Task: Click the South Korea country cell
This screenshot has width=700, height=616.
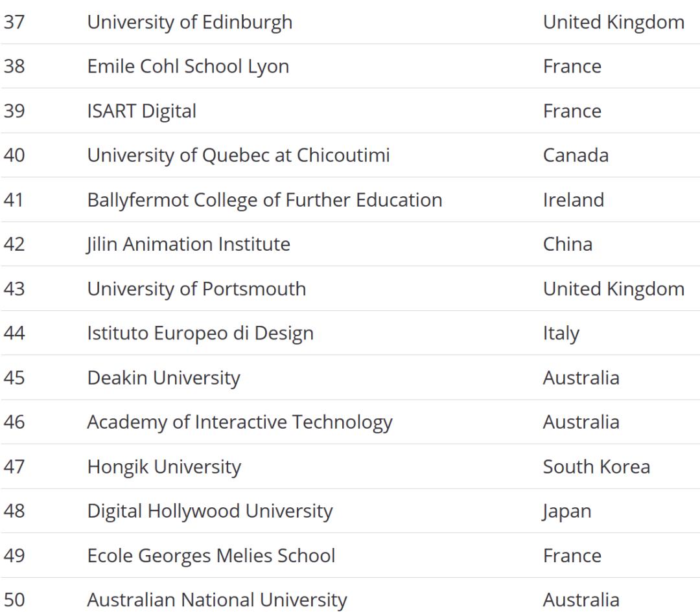Action: 596,466
